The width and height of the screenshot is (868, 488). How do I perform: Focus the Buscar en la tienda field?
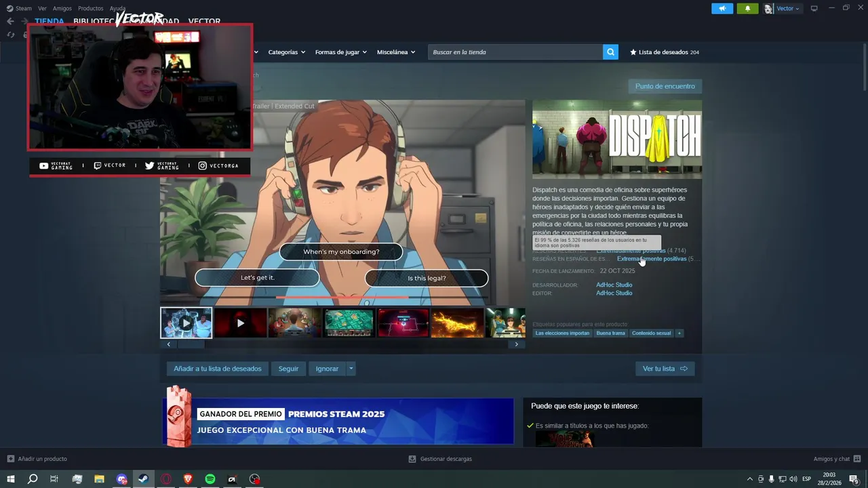[x=515, y=52]
